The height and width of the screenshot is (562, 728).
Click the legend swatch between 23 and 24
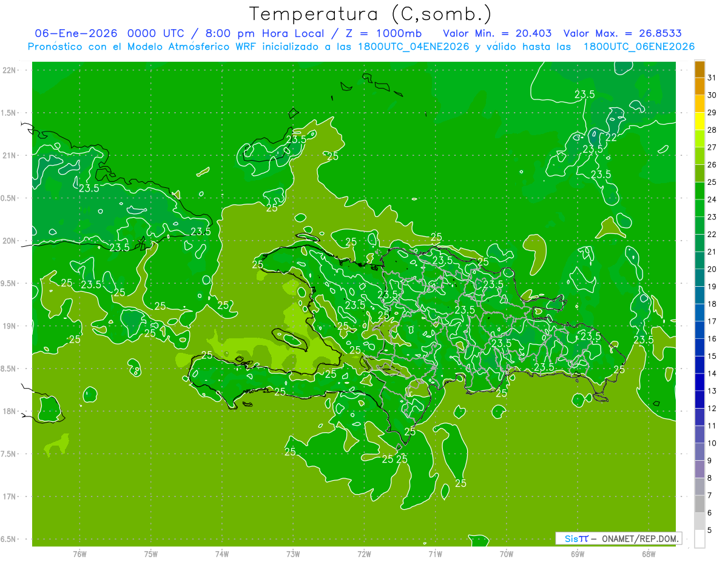coord(699,208)
